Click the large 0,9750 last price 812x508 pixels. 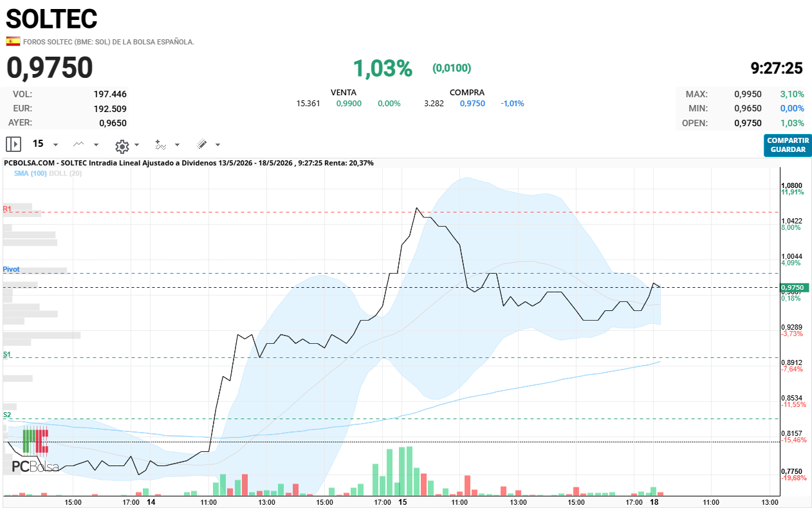click(50, 68)
